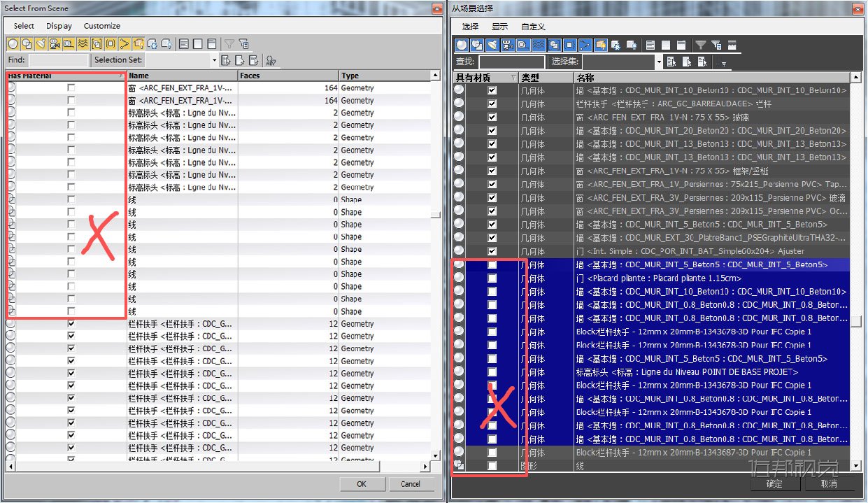Sort by Has Material column header
The image size is (868, 503).
point(66,76)
